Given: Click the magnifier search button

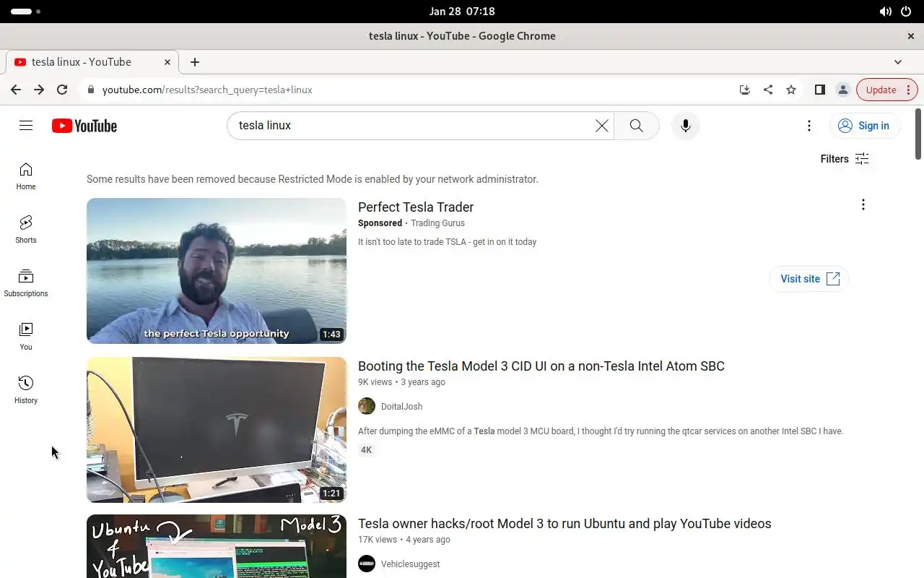Looking at the screenshot, I should [x=636, y=126].
